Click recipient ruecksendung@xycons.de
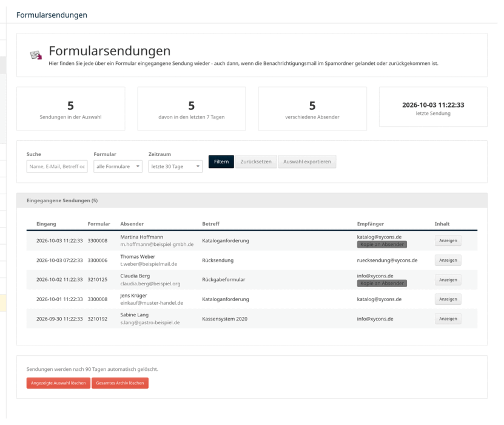Screen dimensions: 504x425 point(387,260)
